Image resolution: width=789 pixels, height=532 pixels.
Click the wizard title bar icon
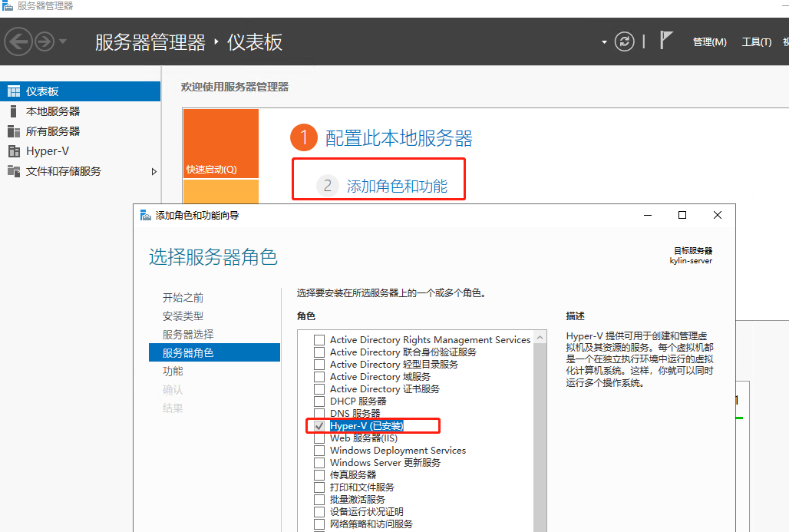pyautogui.click(x=145, y=216)
